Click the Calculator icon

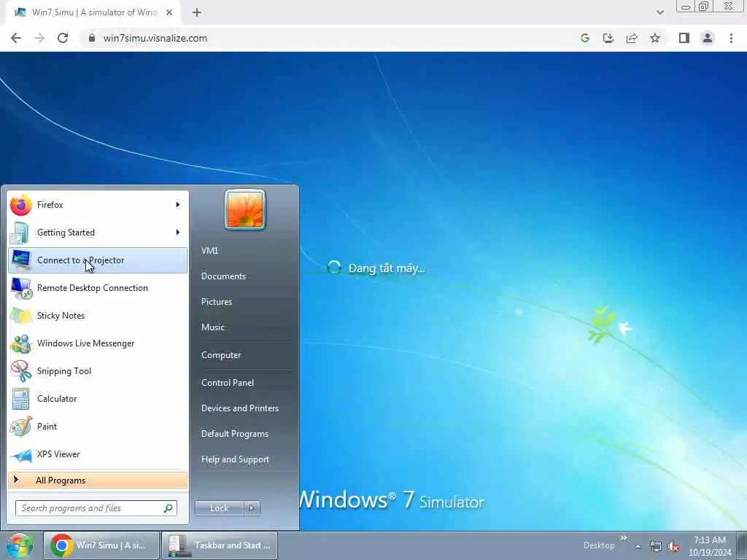21,399
